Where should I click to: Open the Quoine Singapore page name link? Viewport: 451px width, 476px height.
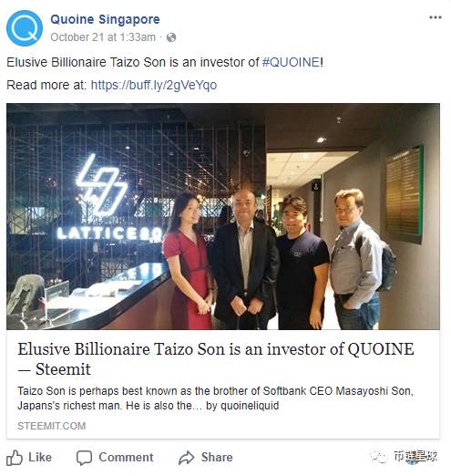point(105,19)
